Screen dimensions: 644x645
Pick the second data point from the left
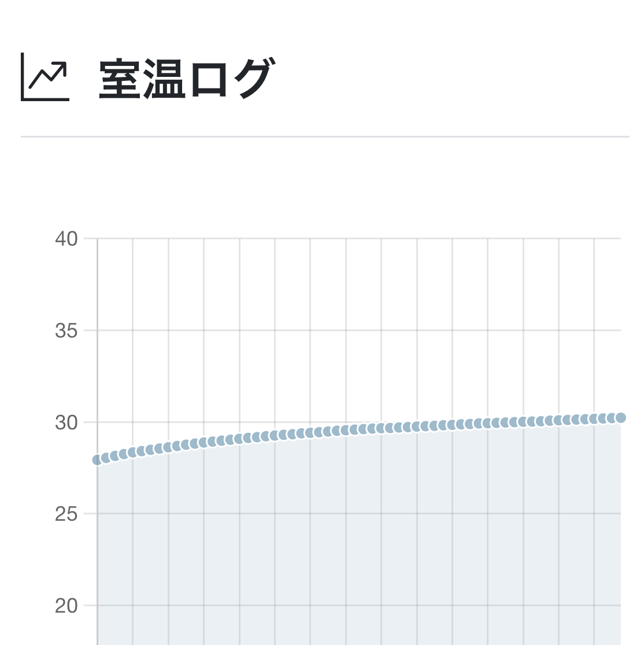tap(106, 458)
